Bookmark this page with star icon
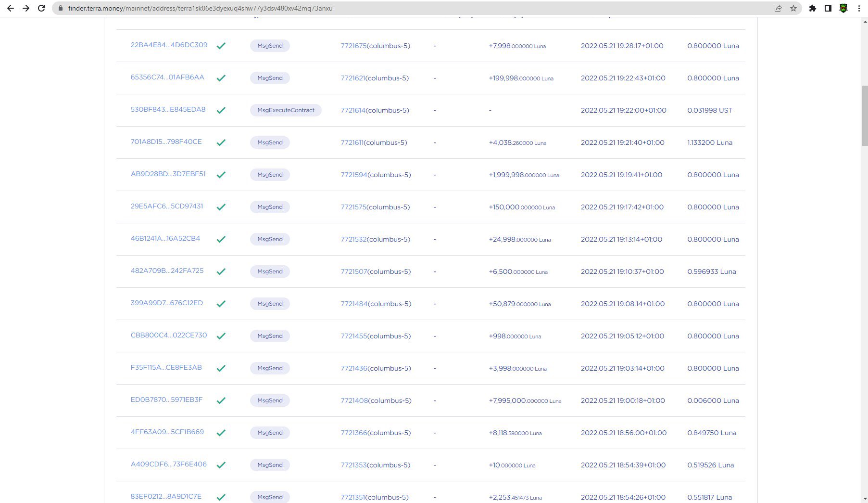This screenshot has width=868, height=503. click(x=793, y=8)
